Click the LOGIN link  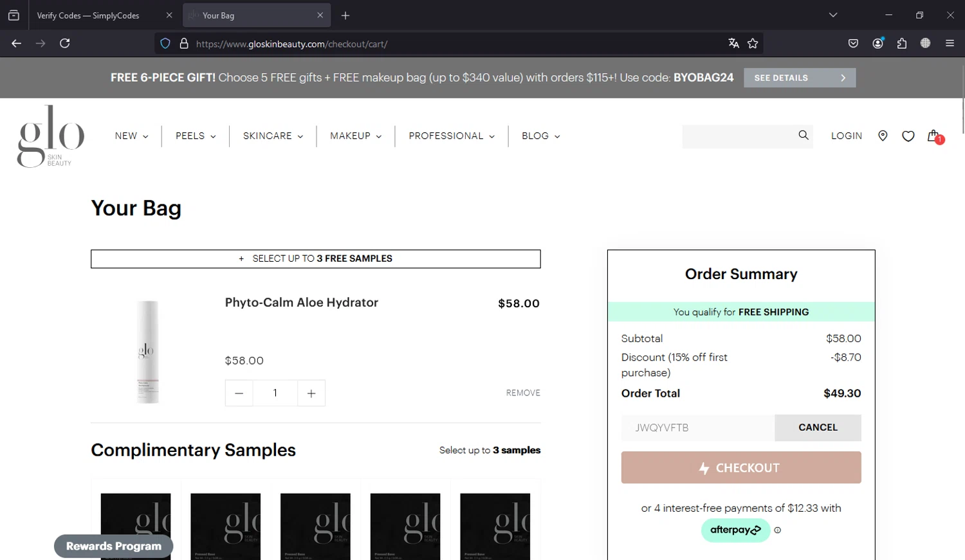coord(846,136)
